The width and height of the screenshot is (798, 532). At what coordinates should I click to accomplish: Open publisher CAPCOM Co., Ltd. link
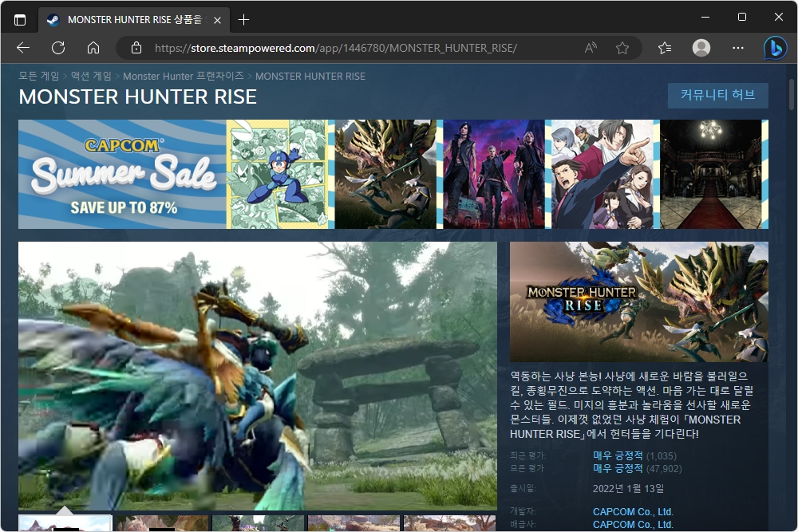pyautogui.click(x=633, y=524)
